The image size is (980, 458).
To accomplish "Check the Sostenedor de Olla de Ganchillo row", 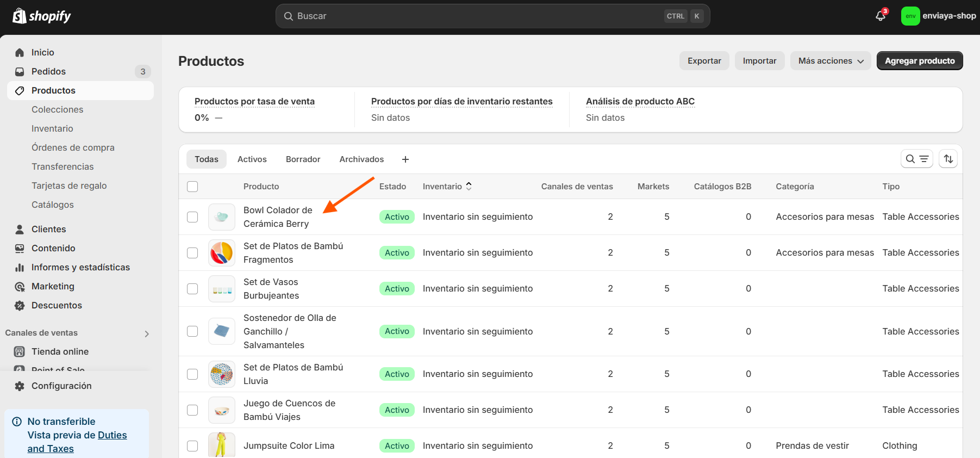I will click(192, 331).
